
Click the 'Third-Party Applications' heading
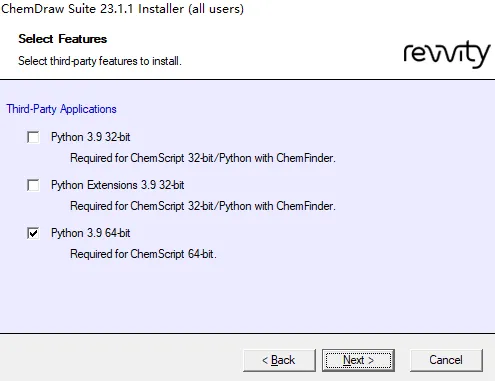[61, 109]
